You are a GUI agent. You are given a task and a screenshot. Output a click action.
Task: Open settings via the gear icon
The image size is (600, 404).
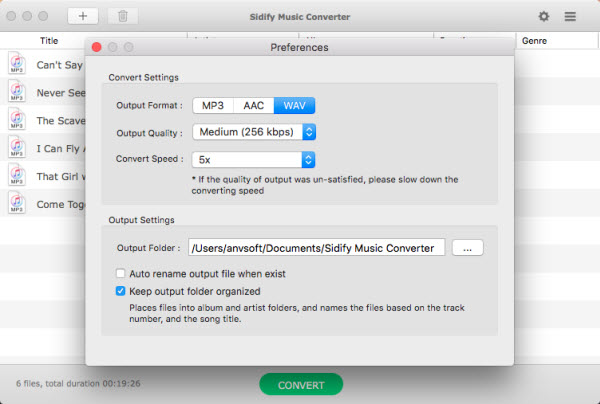(544, 16)
